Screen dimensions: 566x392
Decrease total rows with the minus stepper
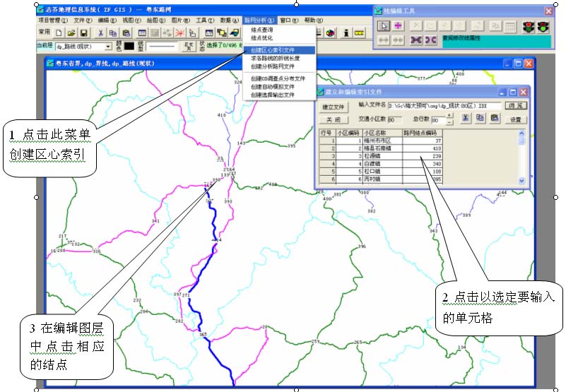pos(449,121)
